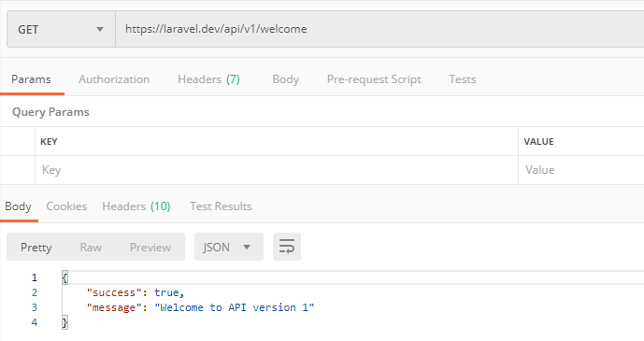Switch to Raw response view
644x341 pixels.
click(x=91, y=247)
